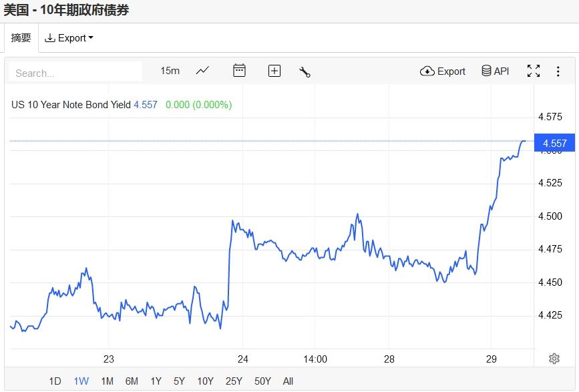The width and height of the screenshot is (579, 392).
Task: Open the chart type line icon
Action: [x=202, y=71]
